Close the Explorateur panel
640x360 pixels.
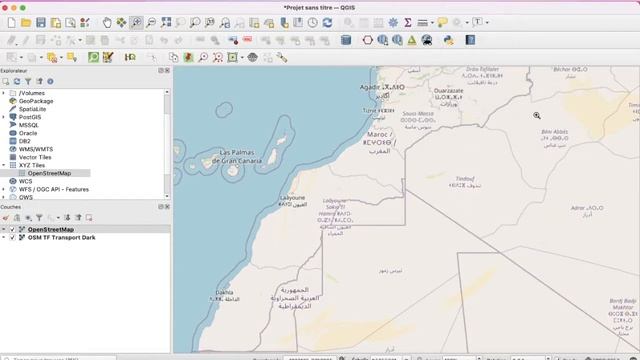tap(167, 71)
